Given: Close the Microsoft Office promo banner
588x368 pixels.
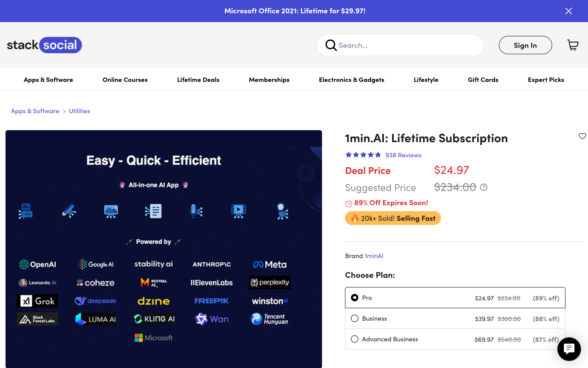Looking at the screenshot, I should pos(568,11).
